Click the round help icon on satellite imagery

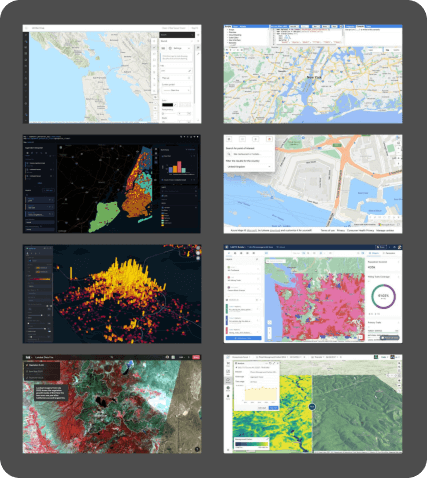197,449
